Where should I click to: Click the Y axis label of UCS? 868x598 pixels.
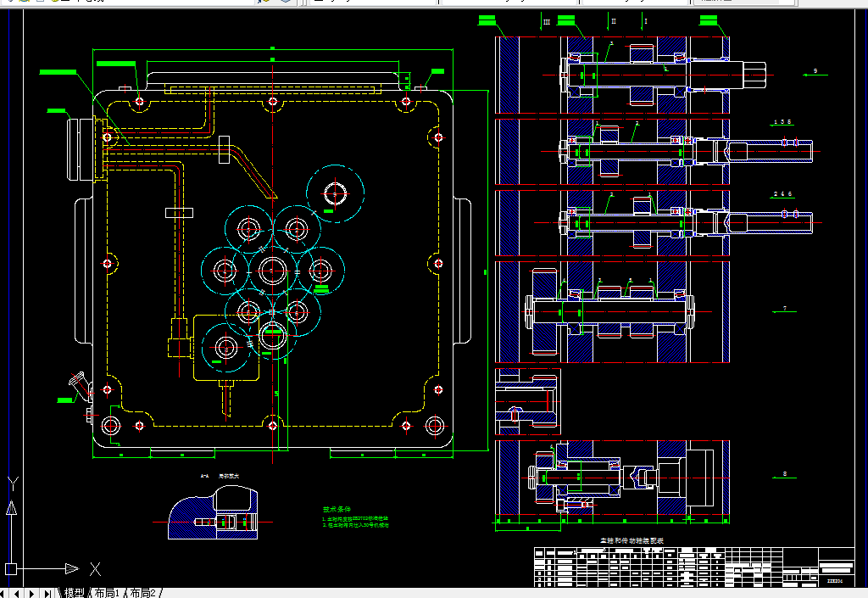coord(14,483)
